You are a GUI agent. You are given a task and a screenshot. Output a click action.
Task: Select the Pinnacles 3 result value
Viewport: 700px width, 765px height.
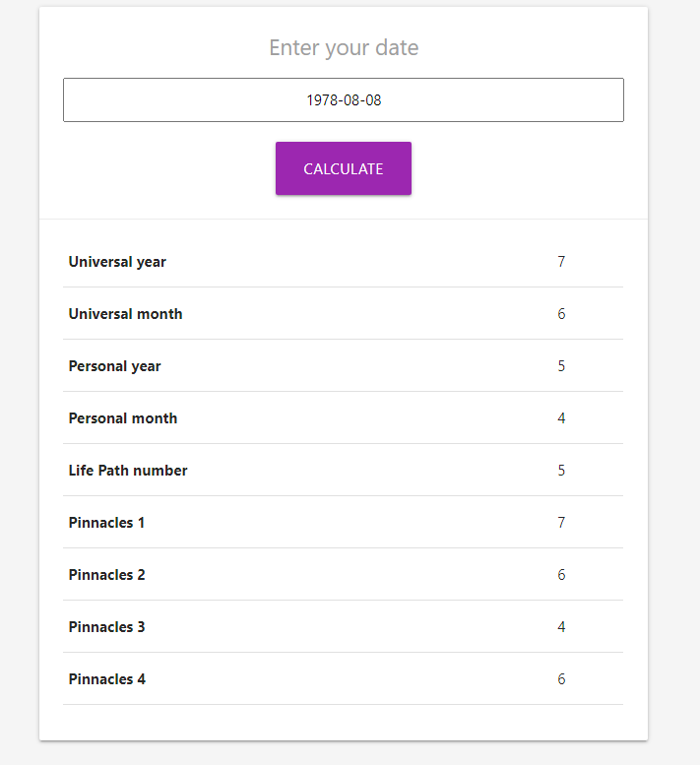coord(561,627)
